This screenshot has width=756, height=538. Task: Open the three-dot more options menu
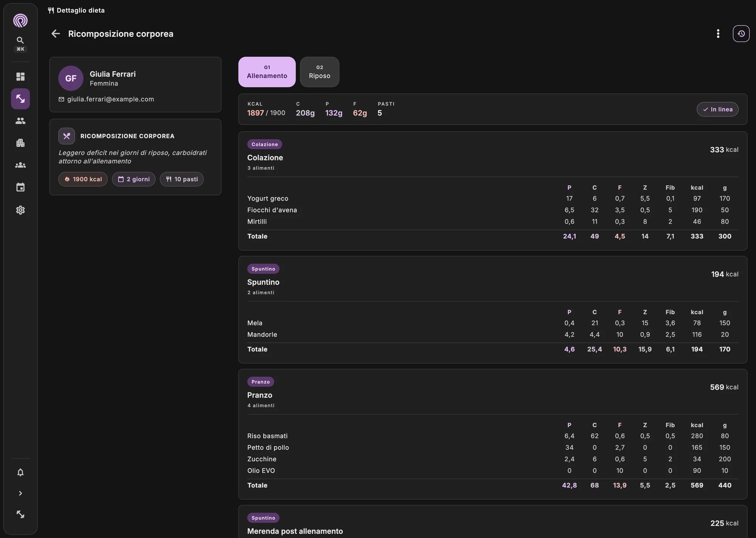pos(718,34)
